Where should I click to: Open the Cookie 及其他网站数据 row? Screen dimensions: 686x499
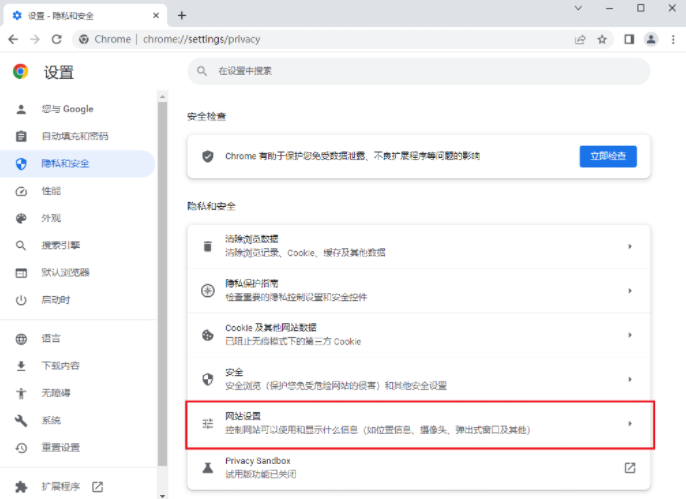click(419, 335)
